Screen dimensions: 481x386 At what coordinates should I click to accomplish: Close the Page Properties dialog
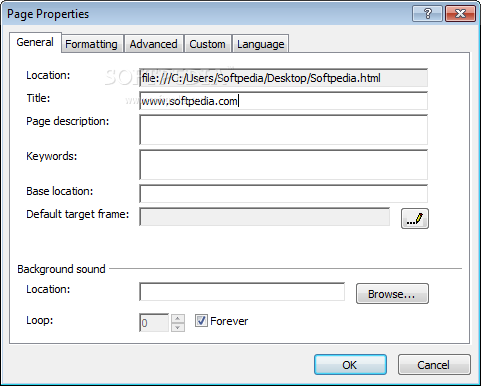pyautogui.click(x=460, y=14)
